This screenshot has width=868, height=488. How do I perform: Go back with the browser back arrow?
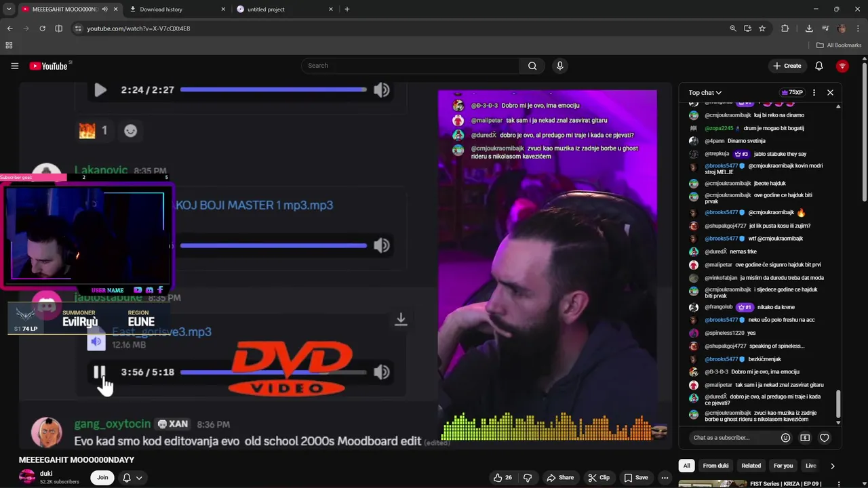tap(9, 28)
